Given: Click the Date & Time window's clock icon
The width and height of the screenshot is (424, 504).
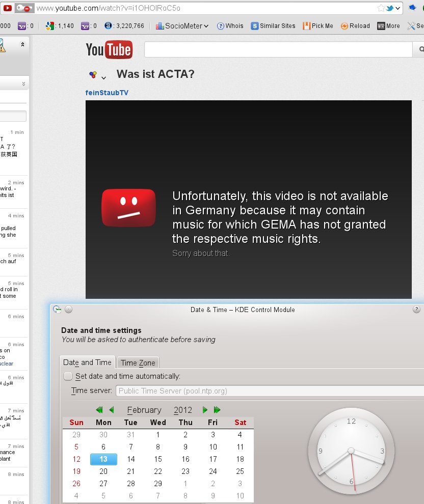Looking at the screenshot, I should click(57, 309).
